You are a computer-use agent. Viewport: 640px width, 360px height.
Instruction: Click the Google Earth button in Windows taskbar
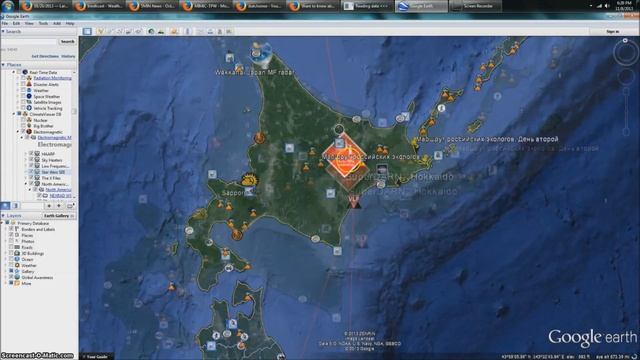tap(421, 6)
